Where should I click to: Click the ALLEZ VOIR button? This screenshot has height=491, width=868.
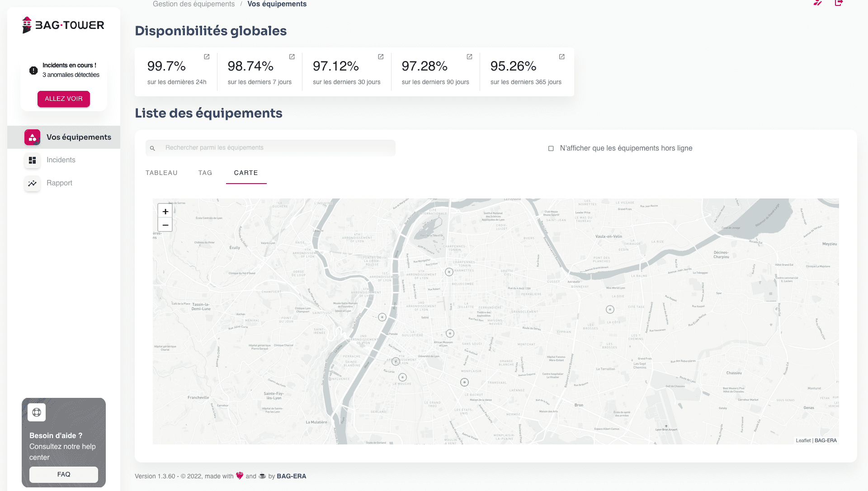(x=64, y=99)
